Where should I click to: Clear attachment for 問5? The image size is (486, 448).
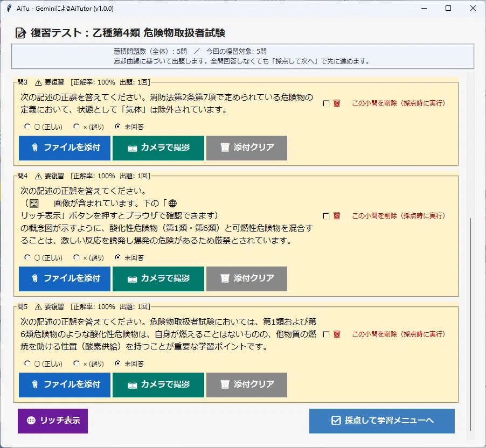[x=247, y=385]
